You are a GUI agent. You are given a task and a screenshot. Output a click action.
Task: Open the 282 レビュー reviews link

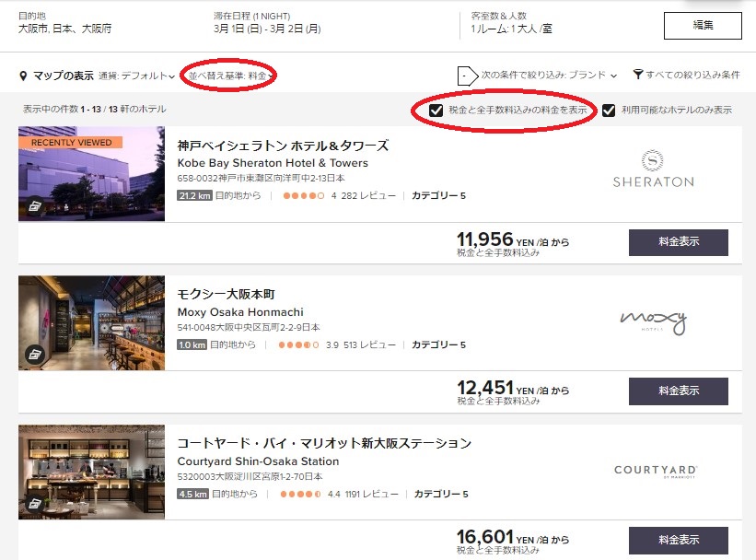368,195
